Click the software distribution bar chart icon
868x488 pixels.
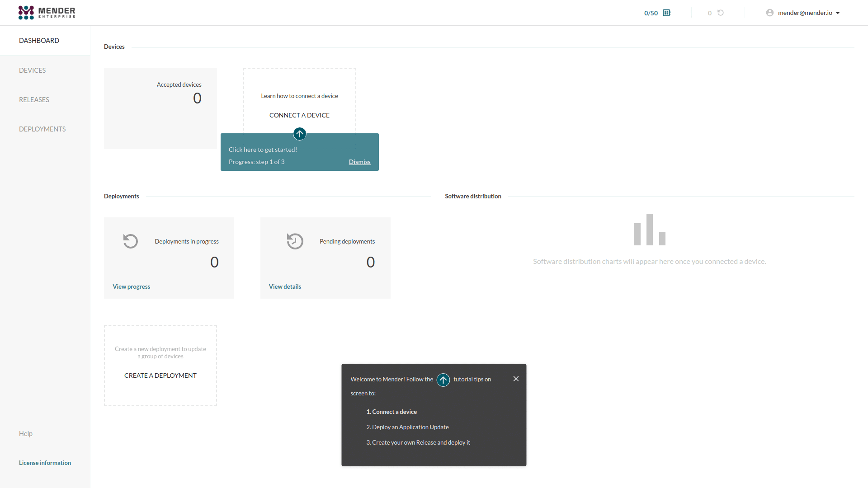[650, 230]
